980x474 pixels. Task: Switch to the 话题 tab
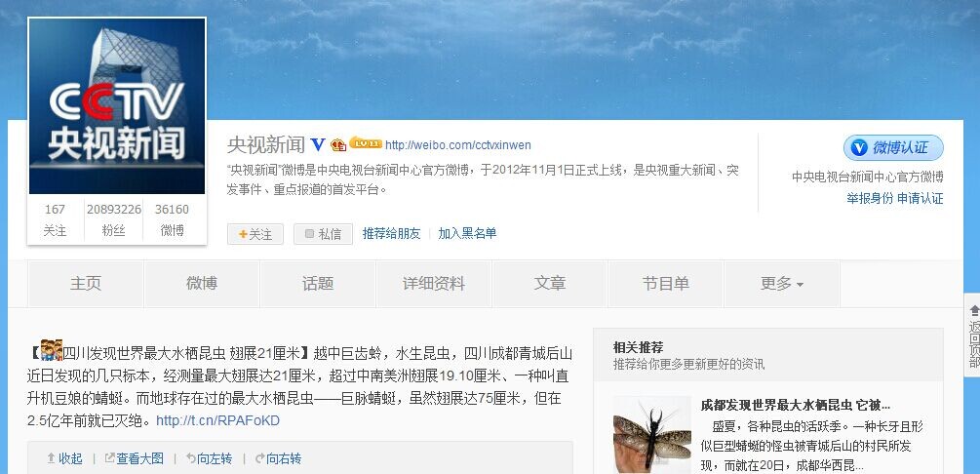coord(318,284)
